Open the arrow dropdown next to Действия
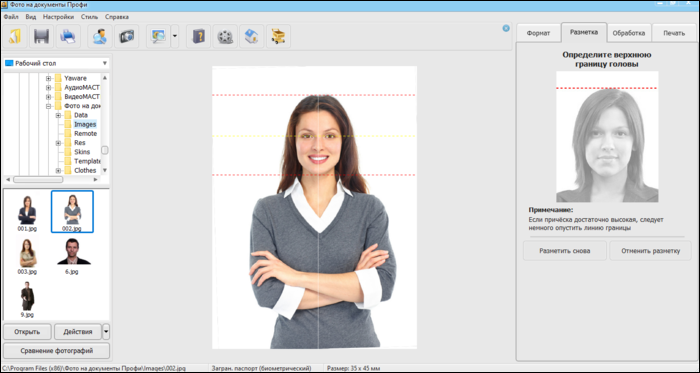This screenshot has height=373, width=700. click(106, 332)
